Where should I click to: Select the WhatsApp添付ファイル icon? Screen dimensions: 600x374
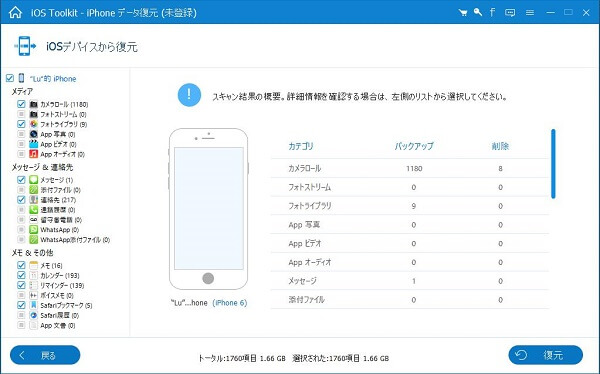tap(34, 239)
